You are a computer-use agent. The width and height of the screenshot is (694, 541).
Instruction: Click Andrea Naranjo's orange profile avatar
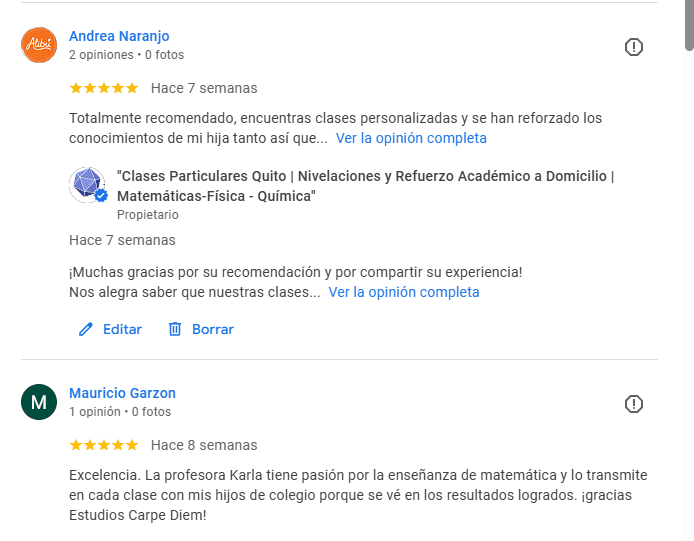[x=39, y=45]
